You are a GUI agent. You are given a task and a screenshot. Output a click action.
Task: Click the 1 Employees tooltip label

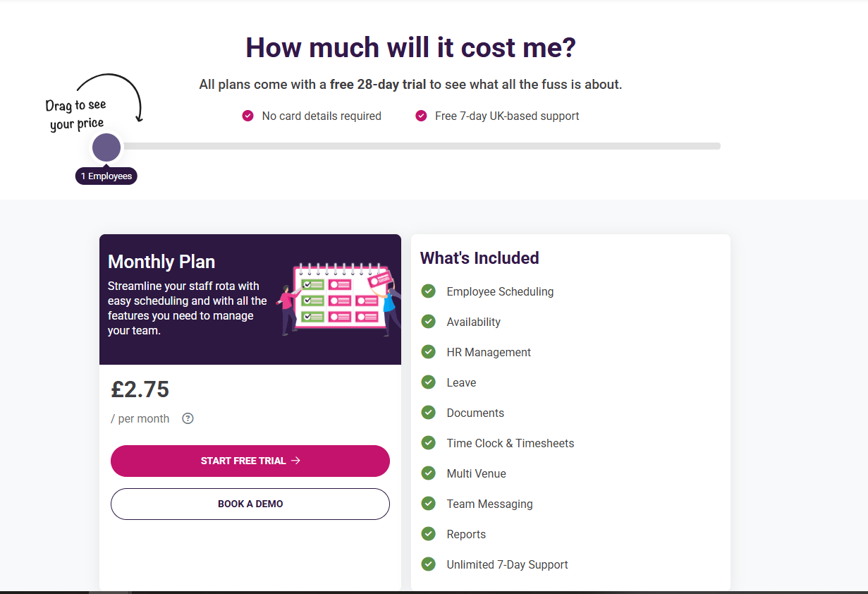pyautogui.click(x=106, y=176)
